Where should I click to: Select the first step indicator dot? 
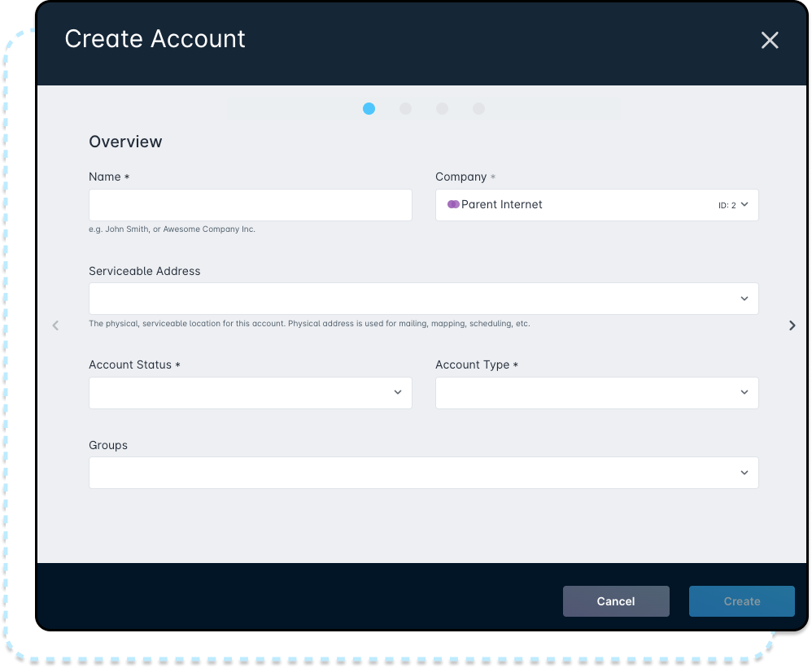click(x=369, y=109)
